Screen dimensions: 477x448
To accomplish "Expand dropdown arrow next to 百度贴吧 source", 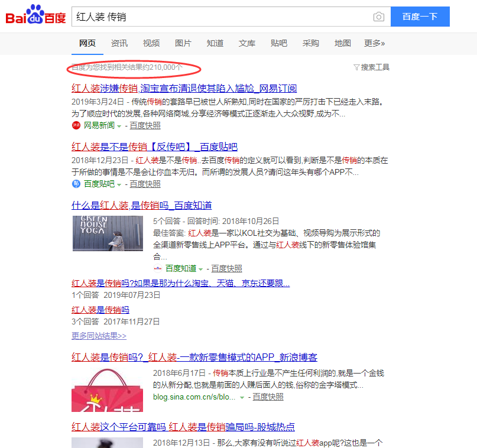I will pyautogui.click(x=119, y=184).
